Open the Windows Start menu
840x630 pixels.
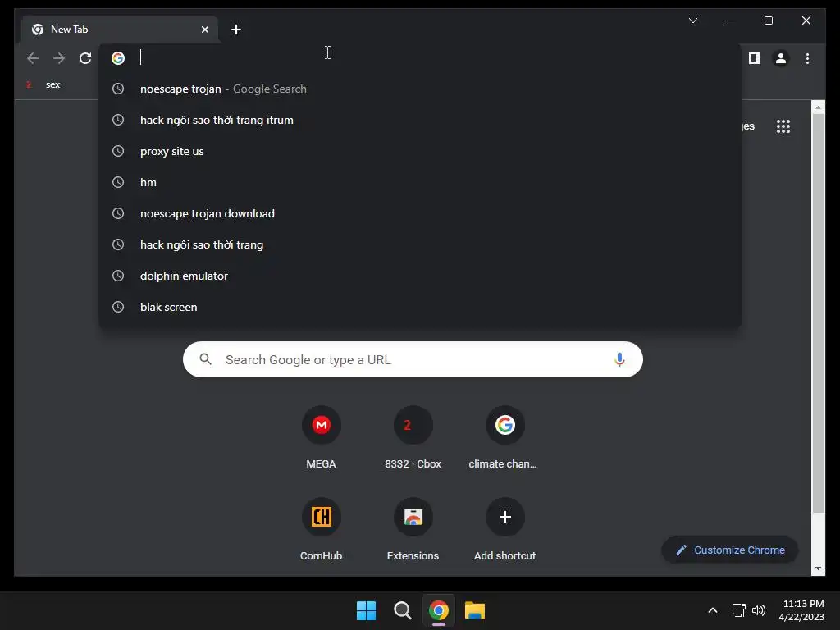point(367,610)
